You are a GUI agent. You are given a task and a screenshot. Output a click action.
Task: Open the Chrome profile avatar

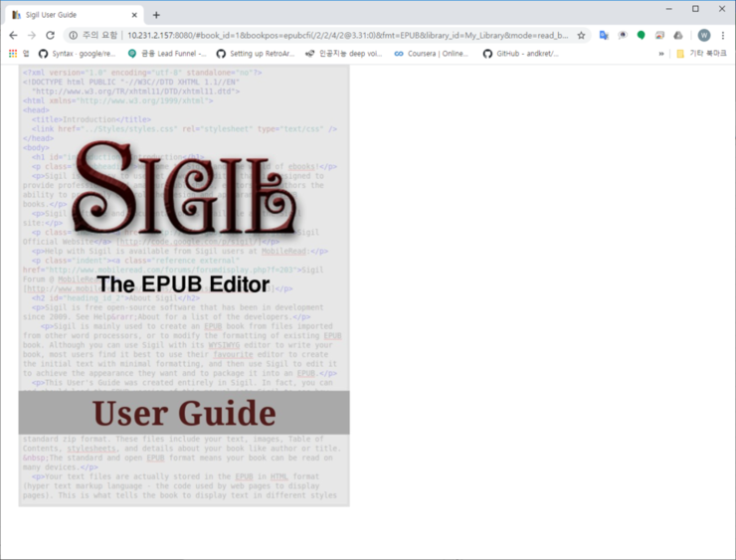tap(703, 35)
